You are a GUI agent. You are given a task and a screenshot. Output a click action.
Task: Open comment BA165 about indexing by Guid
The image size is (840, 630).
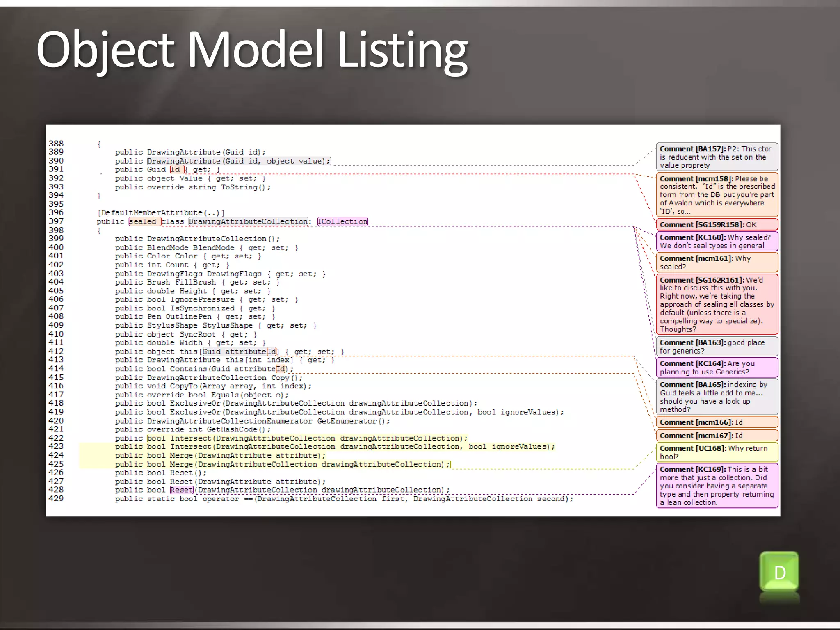coord(717,396)
